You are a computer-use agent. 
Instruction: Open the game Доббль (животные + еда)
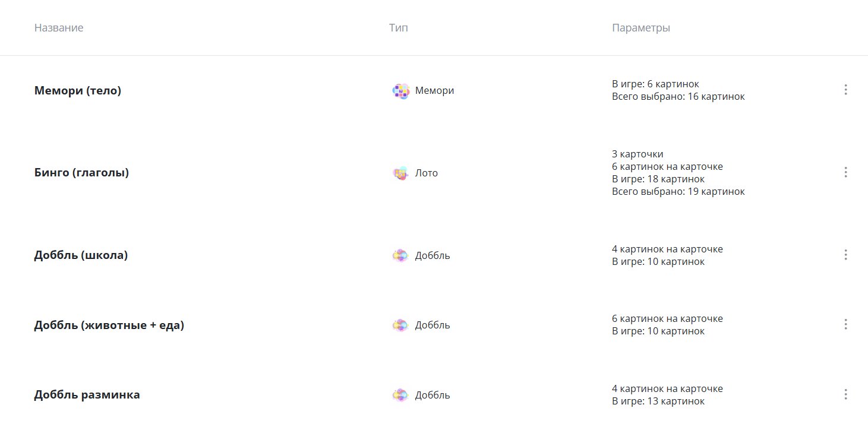point(109,325)
